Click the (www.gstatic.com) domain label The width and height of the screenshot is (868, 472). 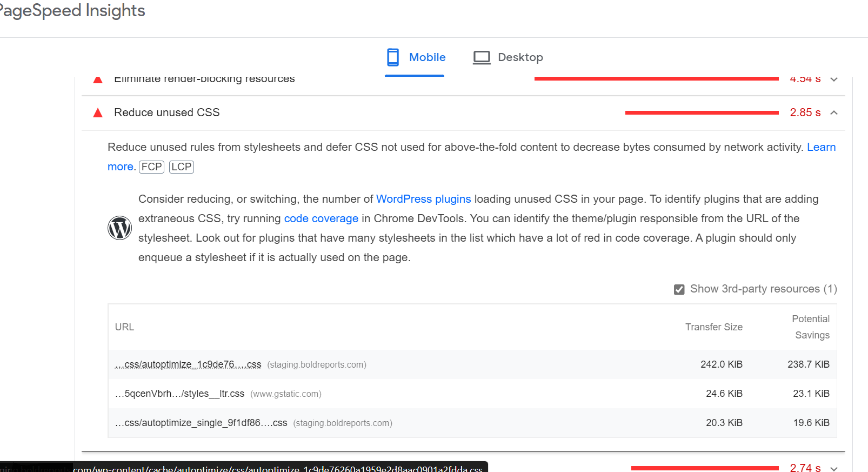286,394
